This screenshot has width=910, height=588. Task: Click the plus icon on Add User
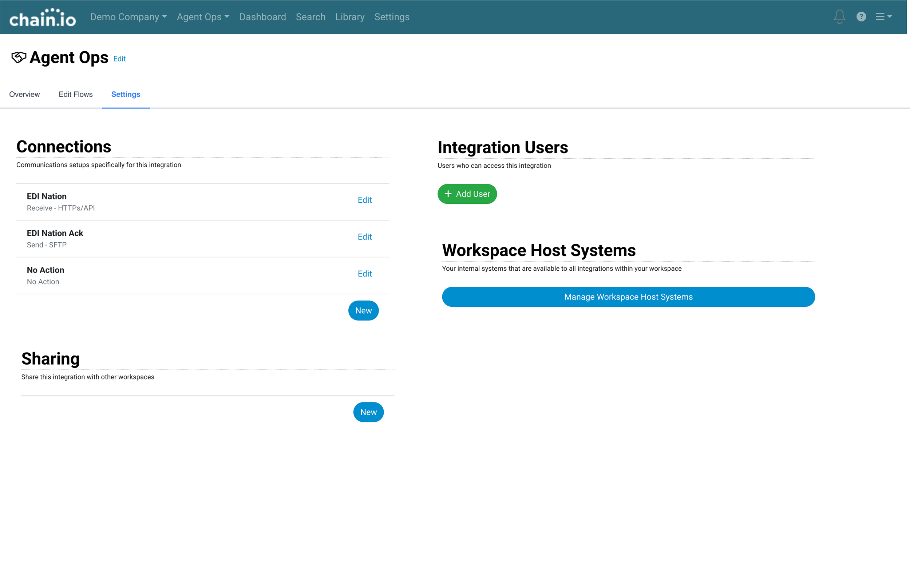click(x=448, y=194)
